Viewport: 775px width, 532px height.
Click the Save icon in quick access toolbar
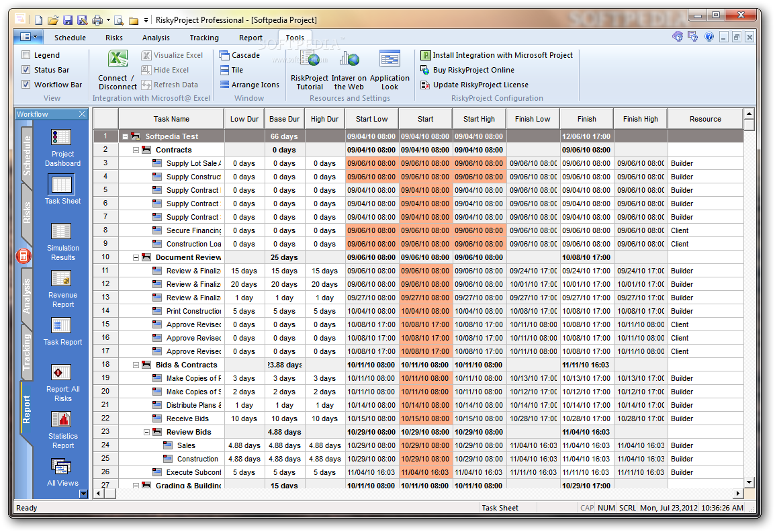tap(68, 20)
